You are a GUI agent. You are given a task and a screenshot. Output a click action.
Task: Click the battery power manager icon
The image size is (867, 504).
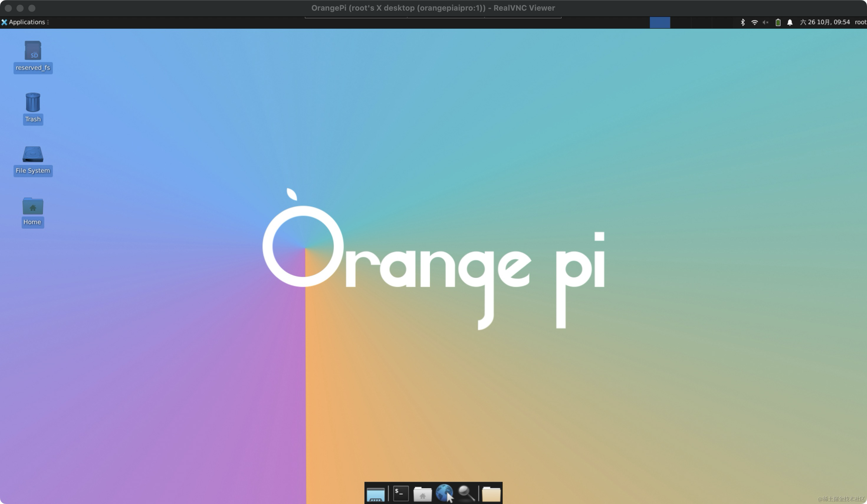tap(778, 22)
